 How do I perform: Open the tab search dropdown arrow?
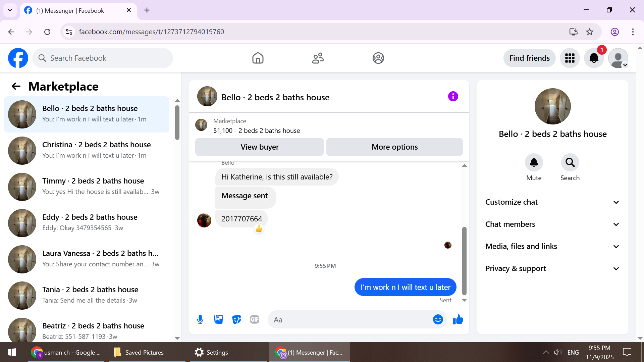click(x=10, y=10)
